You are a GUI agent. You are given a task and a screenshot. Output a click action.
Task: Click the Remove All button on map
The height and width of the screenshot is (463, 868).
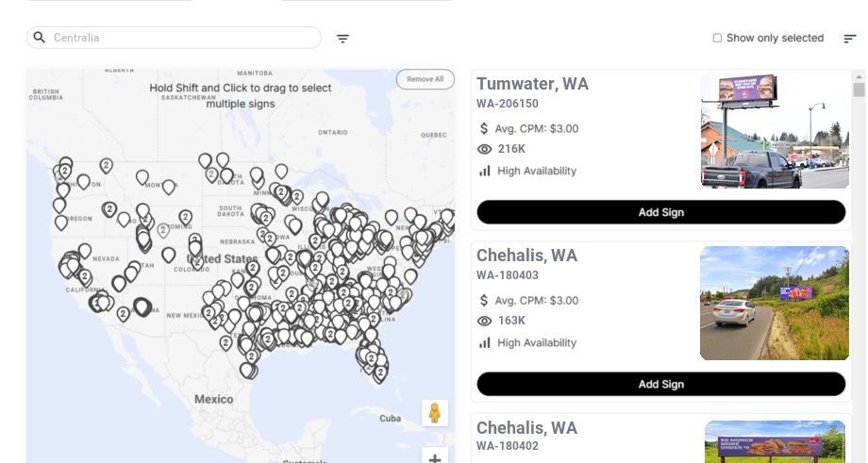(x=425, y=79)
